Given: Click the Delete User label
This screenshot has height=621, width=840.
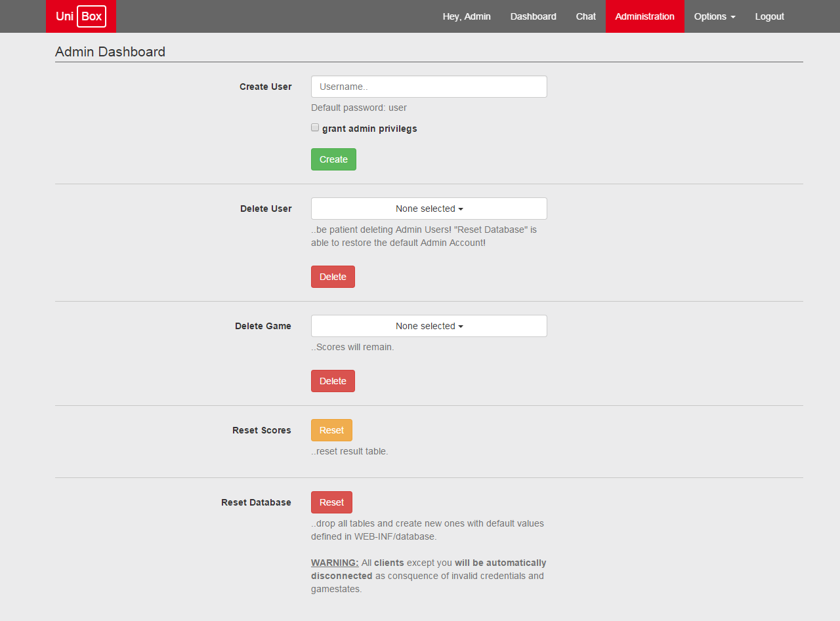Looking at the screenshot, I should (266, 209).
